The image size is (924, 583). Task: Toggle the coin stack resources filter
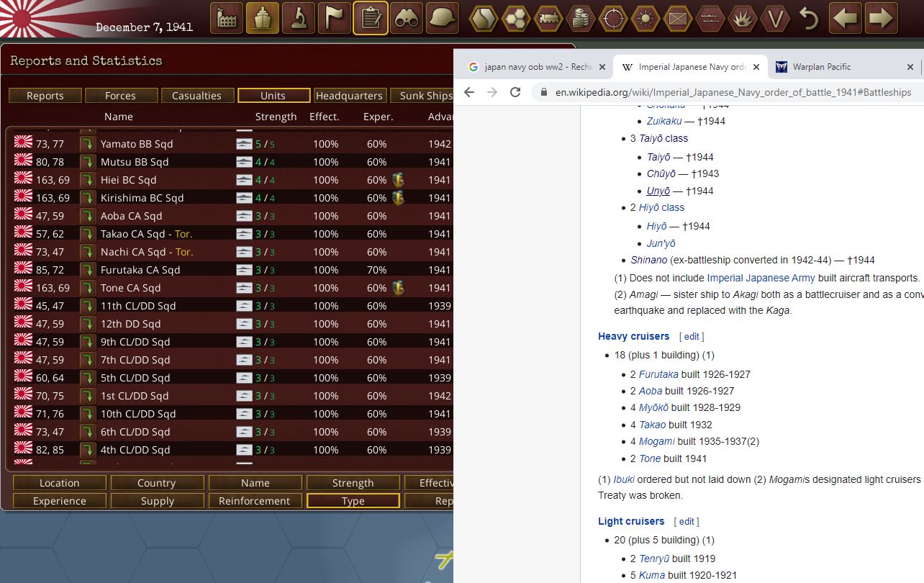[581, 18]
